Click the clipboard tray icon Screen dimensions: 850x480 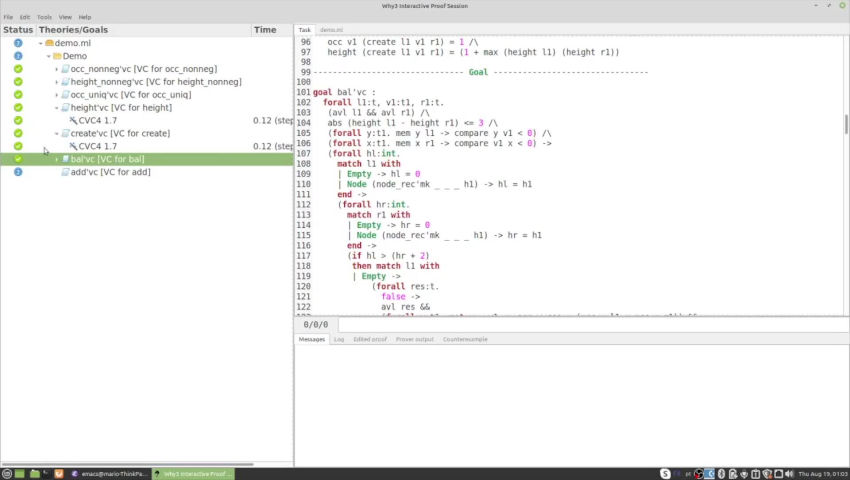coord(755,473)
